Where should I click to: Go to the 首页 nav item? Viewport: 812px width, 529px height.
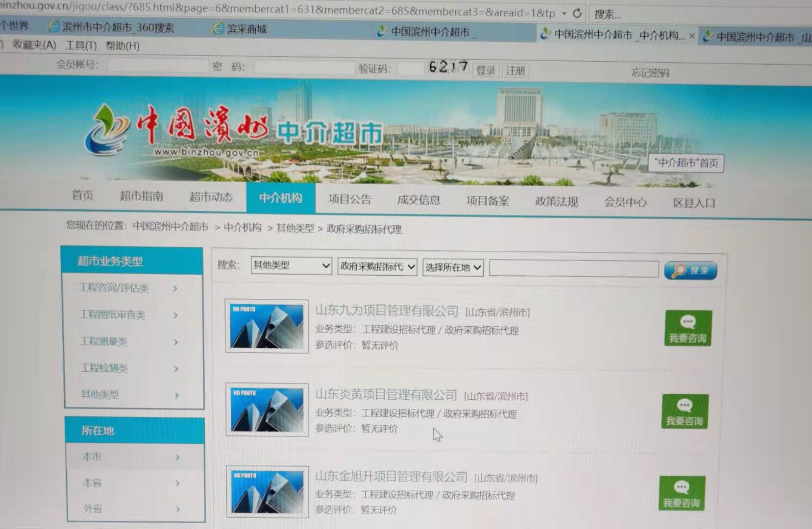(82, 195)
